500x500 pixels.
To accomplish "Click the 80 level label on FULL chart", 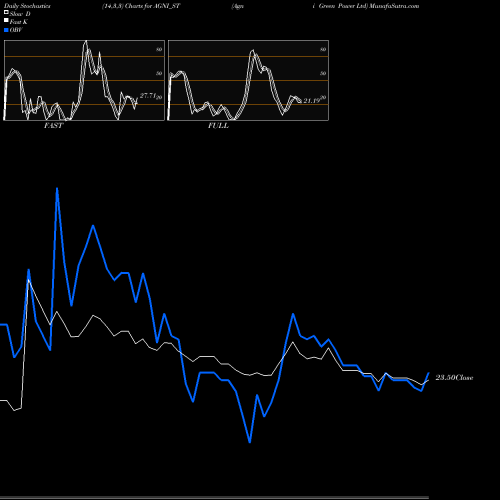I will click(323, 50).
